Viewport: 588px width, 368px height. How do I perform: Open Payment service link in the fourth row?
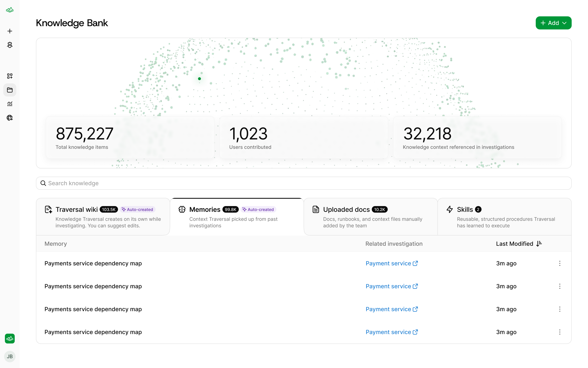point(392,332)
